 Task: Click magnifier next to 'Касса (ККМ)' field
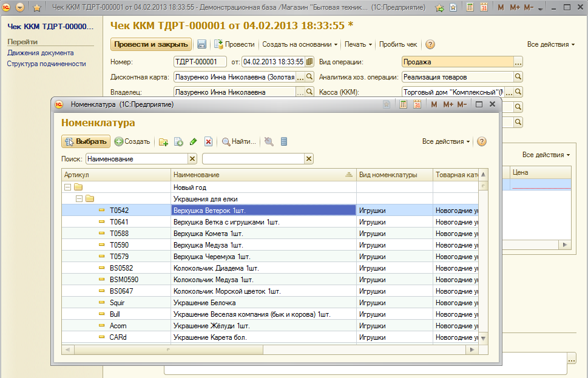[x=518, y=92]
